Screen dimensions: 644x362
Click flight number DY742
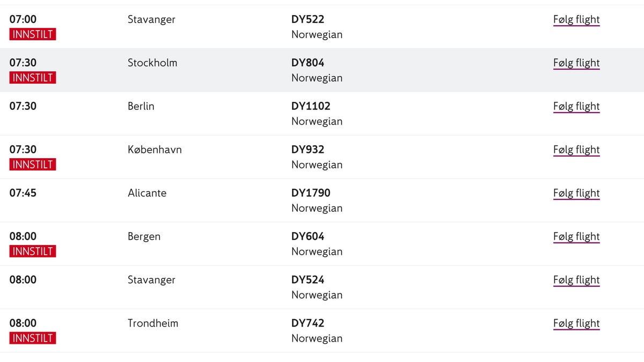coord(308,323)
